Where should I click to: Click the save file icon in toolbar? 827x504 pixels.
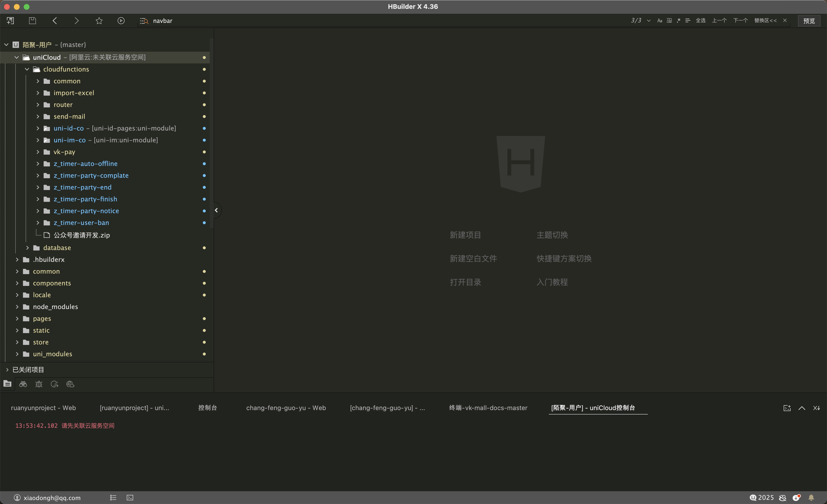click(32, 21)
